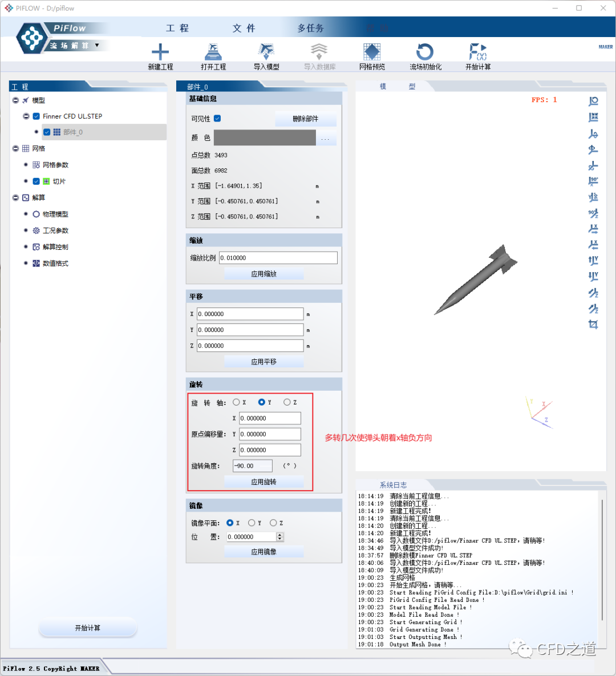616x676 pixels.
Task: Click the mirror 位置 value field
Action: click(252, 537)
